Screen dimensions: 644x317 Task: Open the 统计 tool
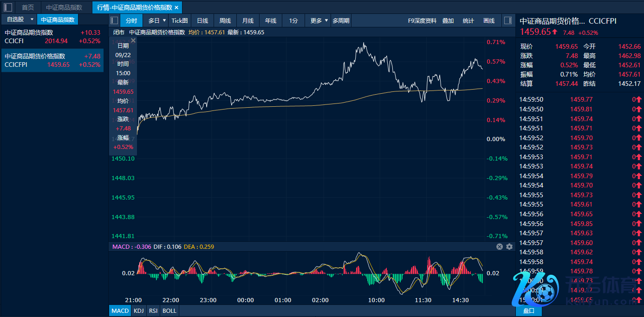[468, 20]
